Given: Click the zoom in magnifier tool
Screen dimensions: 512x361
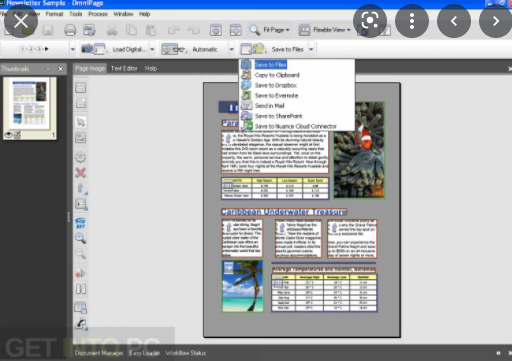Looking at the screenshot, I should 80,238.
